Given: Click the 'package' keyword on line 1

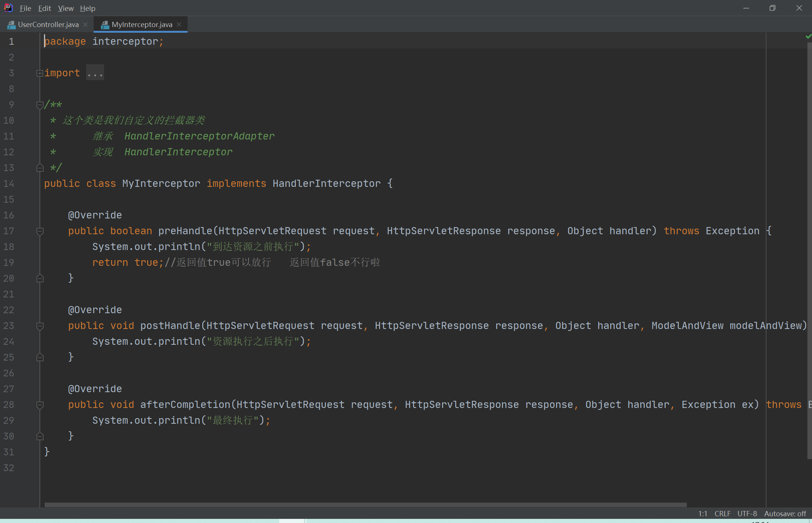Looking at the screenshot, I should tap(65, 41).
